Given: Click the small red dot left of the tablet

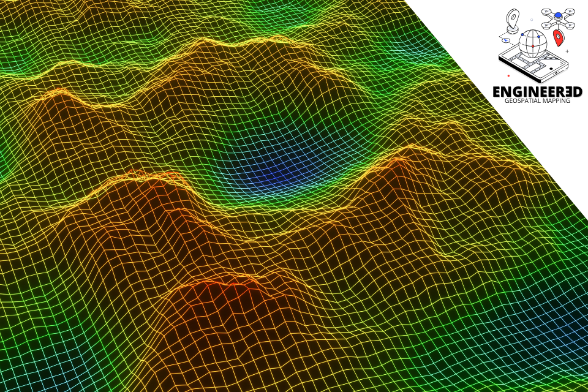Looking at the screenshot, I should (508, 75).
